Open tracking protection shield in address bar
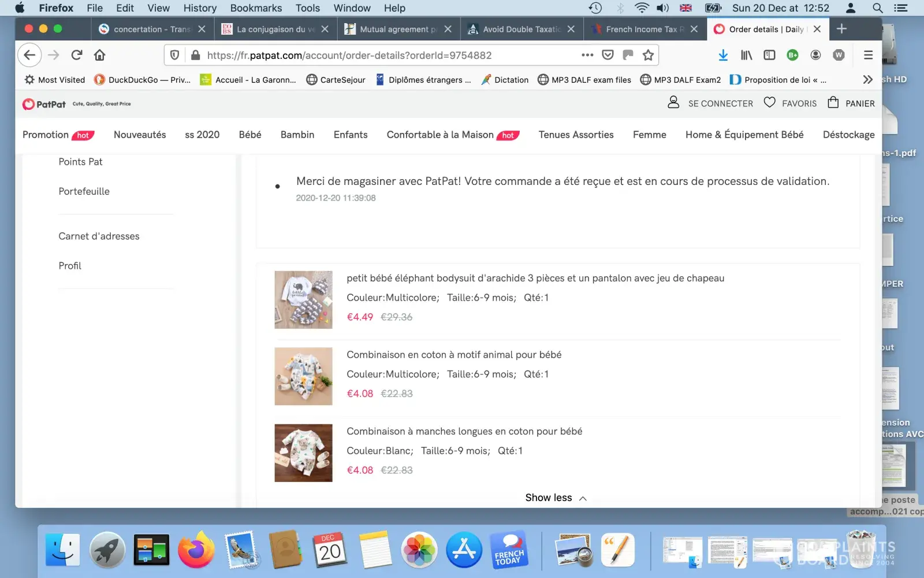924x578 pixels. click(x=175, y=55)
